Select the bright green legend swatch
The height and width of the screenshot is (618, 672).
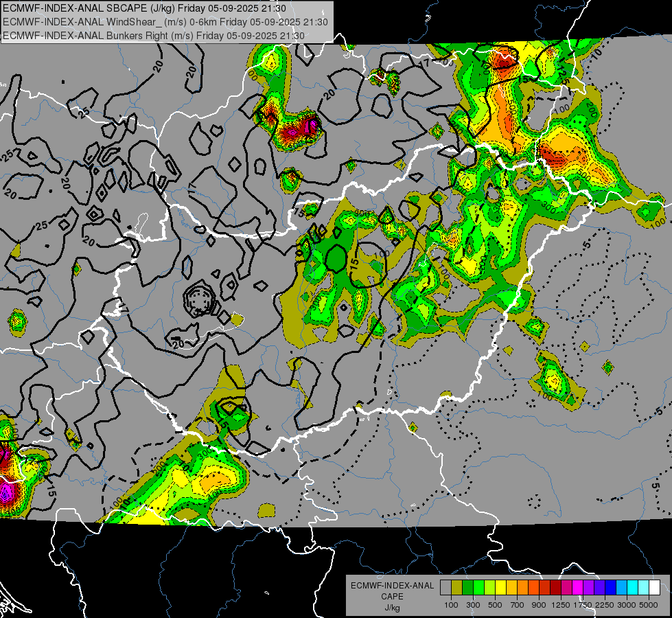click(x=478, y=588)
